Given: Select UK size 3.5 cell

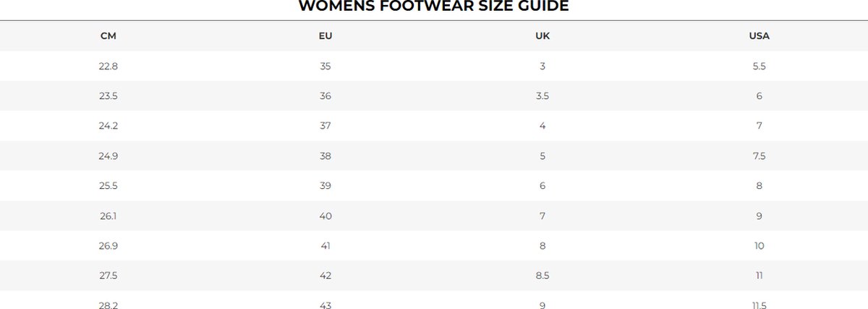Looking at the screenshot, I should (542, 96).
